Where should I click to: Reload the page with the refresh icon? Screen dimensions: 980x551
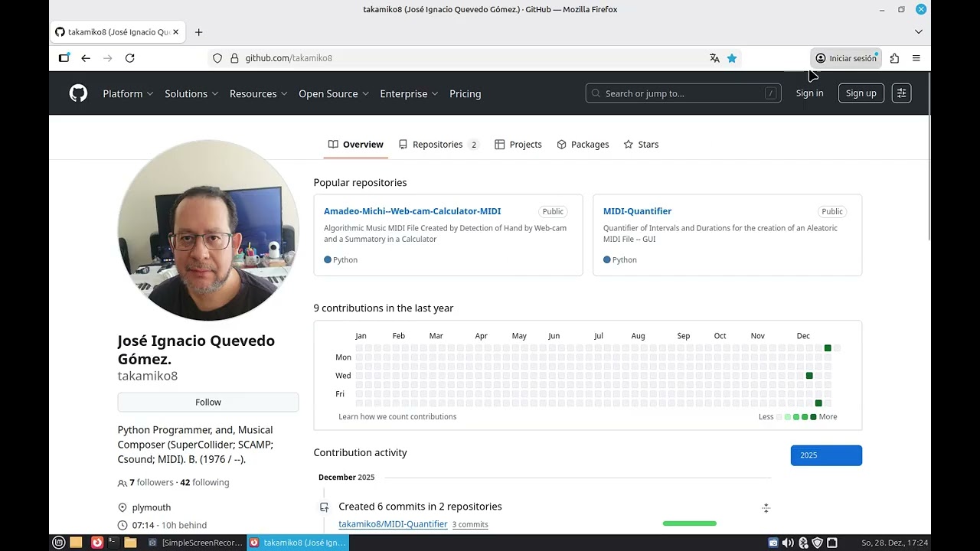pos(130,58)
